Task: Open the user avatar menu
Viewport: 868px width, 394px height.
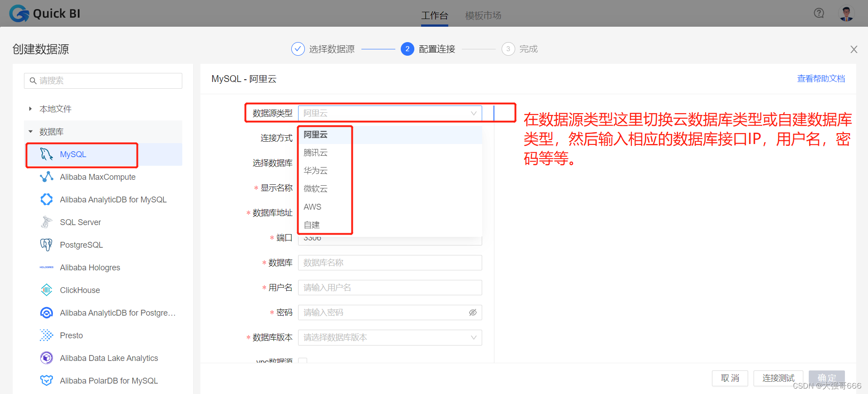Action: coord(846,14)
